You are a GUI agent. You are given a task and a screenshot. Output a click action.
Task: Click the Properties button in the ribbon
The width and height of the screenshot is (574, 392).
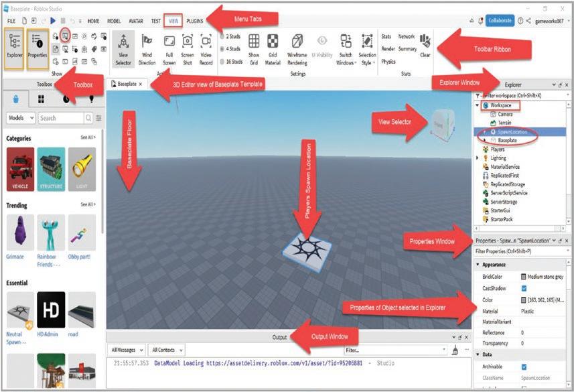click(x=38, y=48)
